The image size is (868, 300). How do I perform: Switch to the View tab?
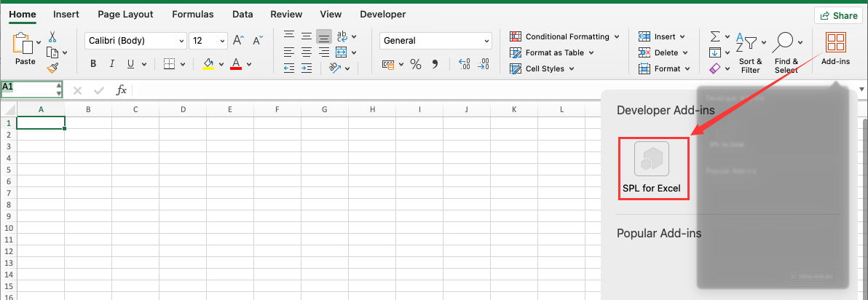331,15
